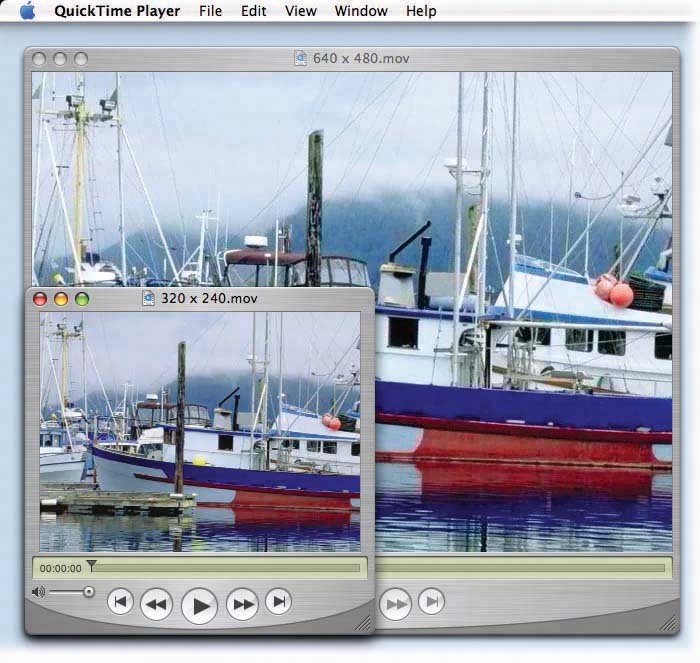Open the QuickTime Player application menu
The height and width of the screenshot is (663, 700).
click(x=117, y=11)
